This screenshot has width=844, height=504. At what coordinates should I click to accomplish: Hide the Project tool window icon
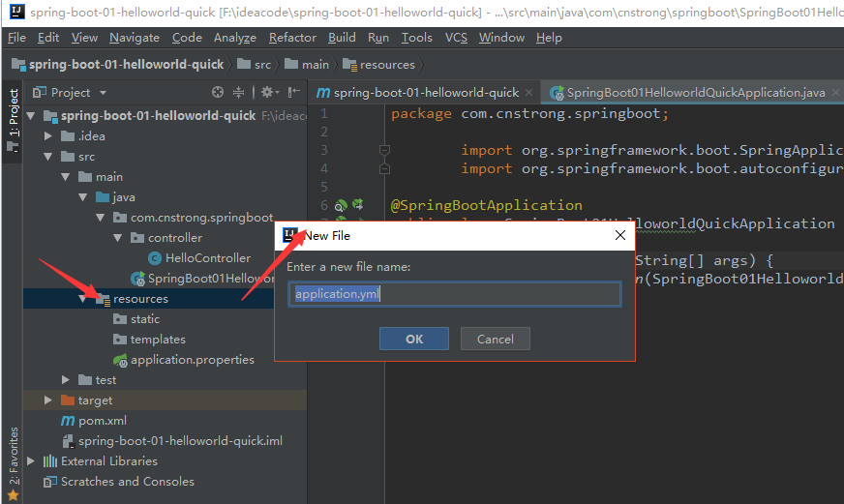click(x=294, y=93)
